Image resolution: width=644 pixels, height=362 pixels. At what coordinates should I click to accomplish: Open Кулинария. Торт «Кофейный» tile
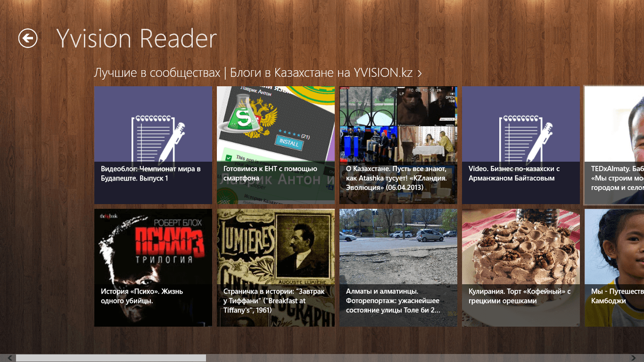pyautogui.click(x=521, y=268)
